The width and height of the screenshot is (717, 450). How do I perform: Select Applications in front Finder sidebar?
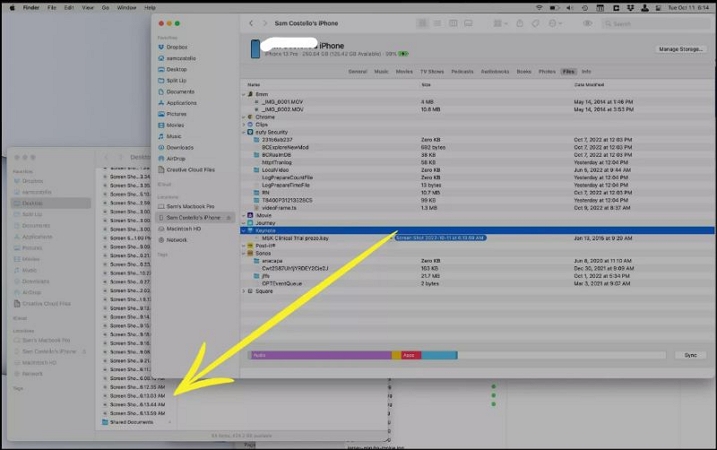[x=177, y=103]
